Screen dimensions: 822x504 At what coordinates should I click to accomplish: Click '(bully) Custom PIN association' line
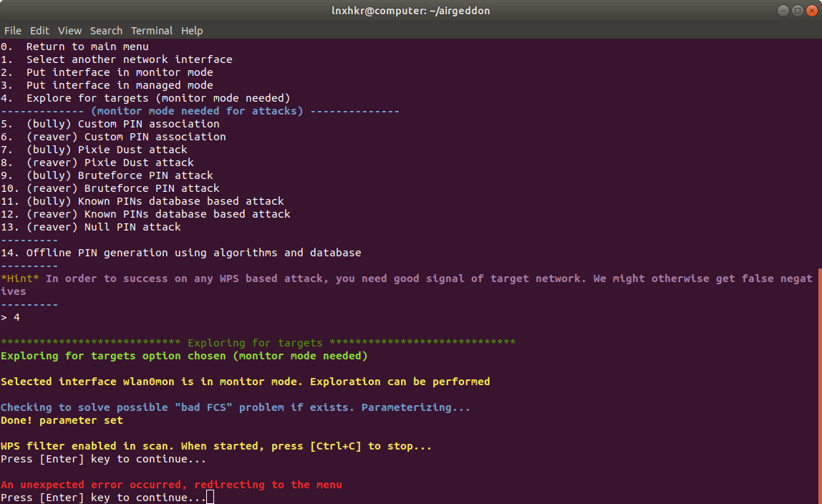pyautogui.click(x=110, y=124)
